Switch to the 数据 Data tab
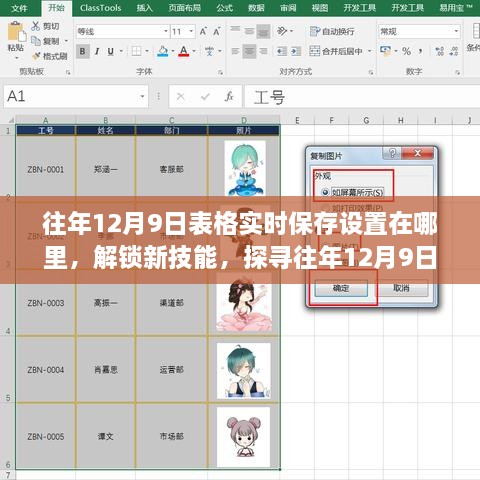 tap(256, 8)
